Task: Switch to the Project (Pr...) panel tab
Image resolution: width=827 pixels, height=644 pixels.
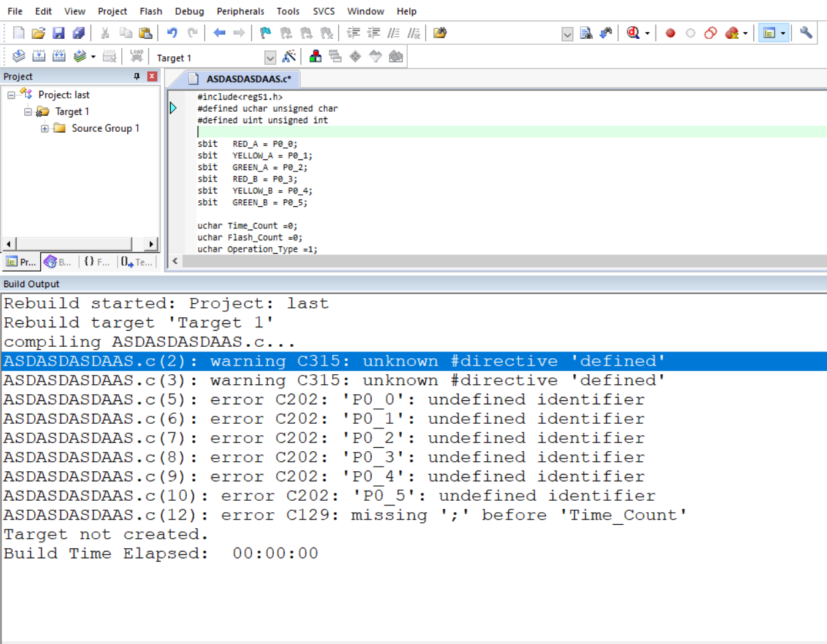Action: pyautogui.click(x=21, y=262)
